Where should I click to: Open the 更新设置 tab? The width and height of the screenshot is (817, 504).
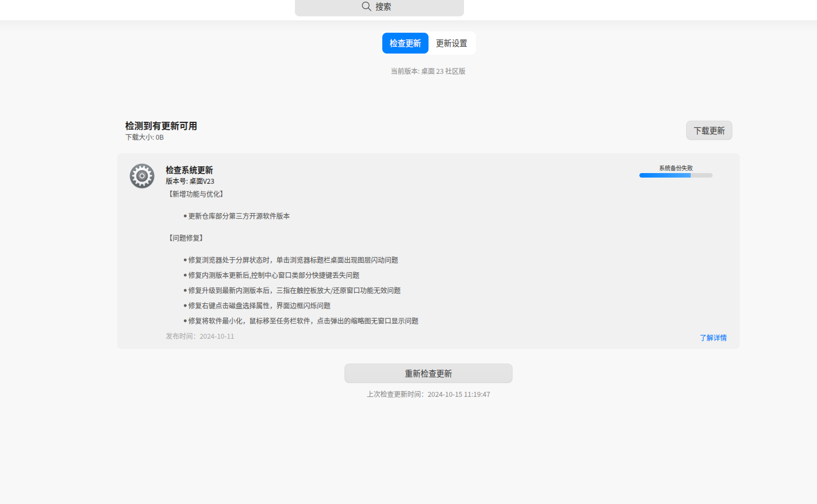pos(452,43)
